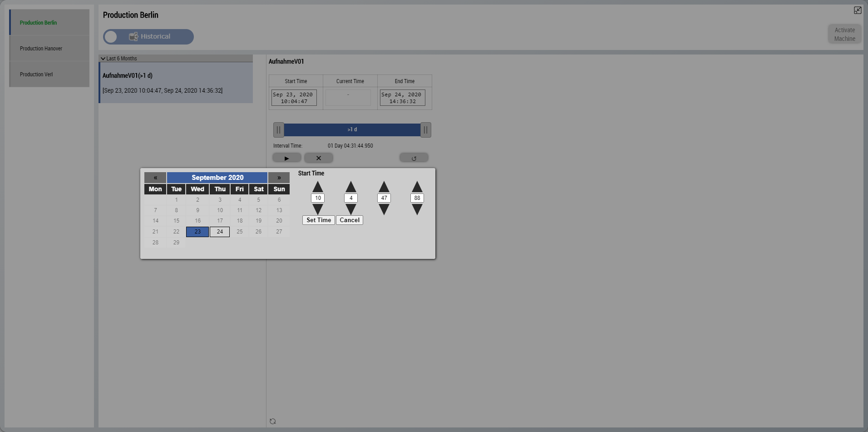Increment the hour value with its up arrow

click(x=317, y=186)
